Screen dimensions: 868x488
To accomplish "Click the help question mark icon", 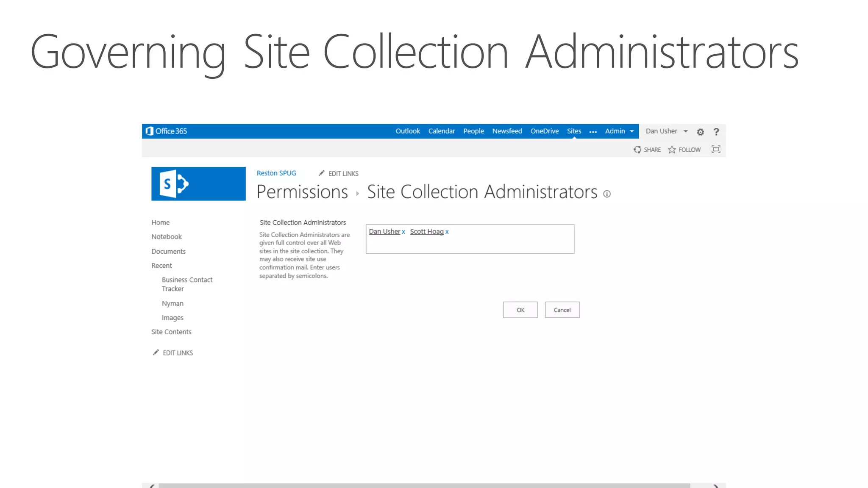I will point(716,132).
